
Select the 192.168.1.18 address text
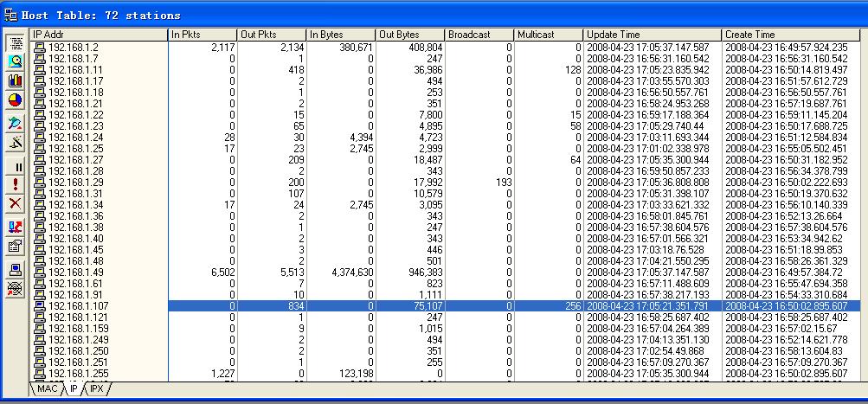point(76,93)
